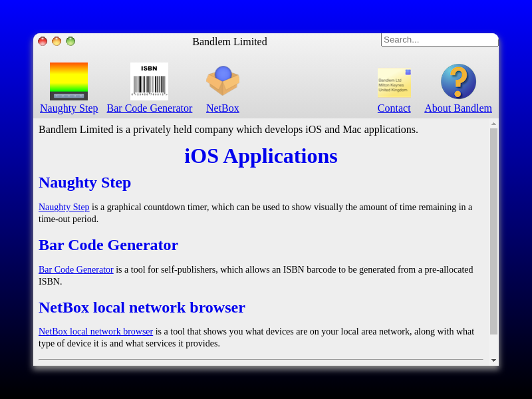
Task: Click inside the Search field
Action: point(439,40)
